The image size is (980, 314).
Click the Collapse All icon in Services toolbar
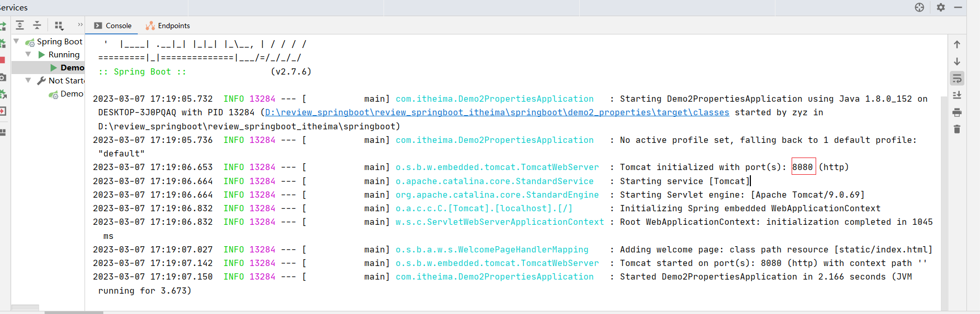[37, 25]
